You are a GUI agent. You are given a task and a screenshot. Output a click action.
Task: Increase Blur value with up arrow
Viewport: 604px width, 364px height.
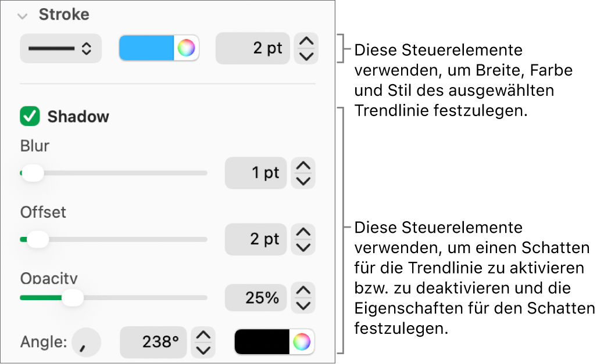[303, 166]
